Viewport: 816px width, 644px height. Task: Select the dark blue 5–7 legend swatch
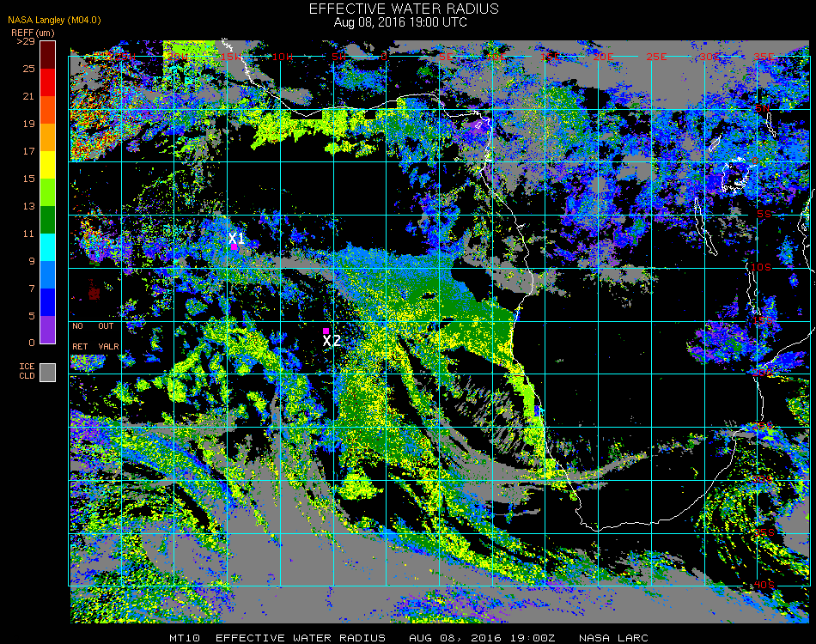48,302
